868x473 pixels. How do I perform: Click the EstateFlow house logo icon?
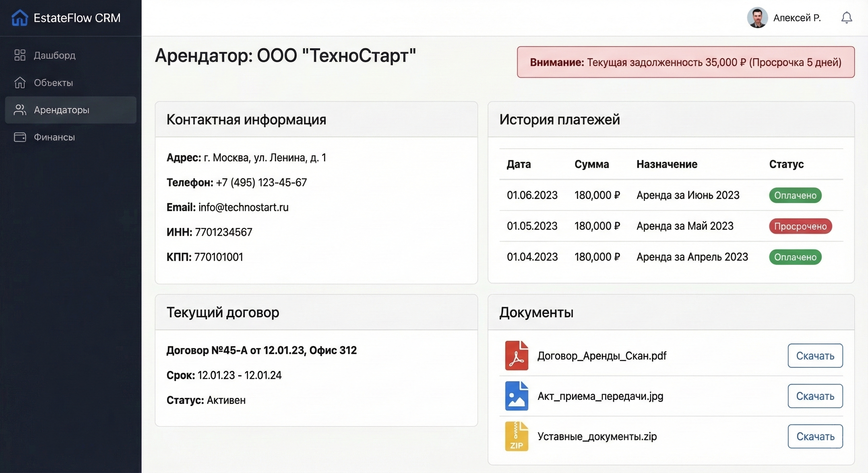(19, 18)
